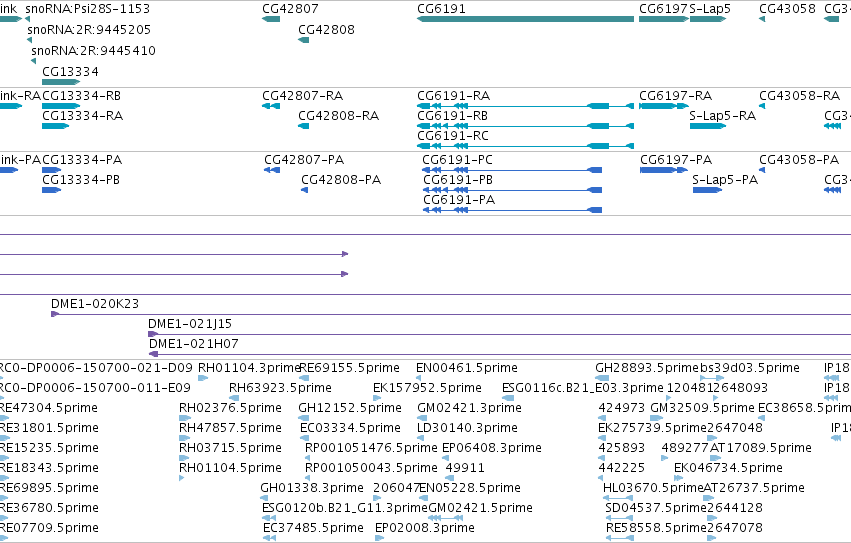Viewport: 851px width, 543px height.
Task: Select snoRNA:Psi28S-1153 label
Action: [x=87, y=9]
